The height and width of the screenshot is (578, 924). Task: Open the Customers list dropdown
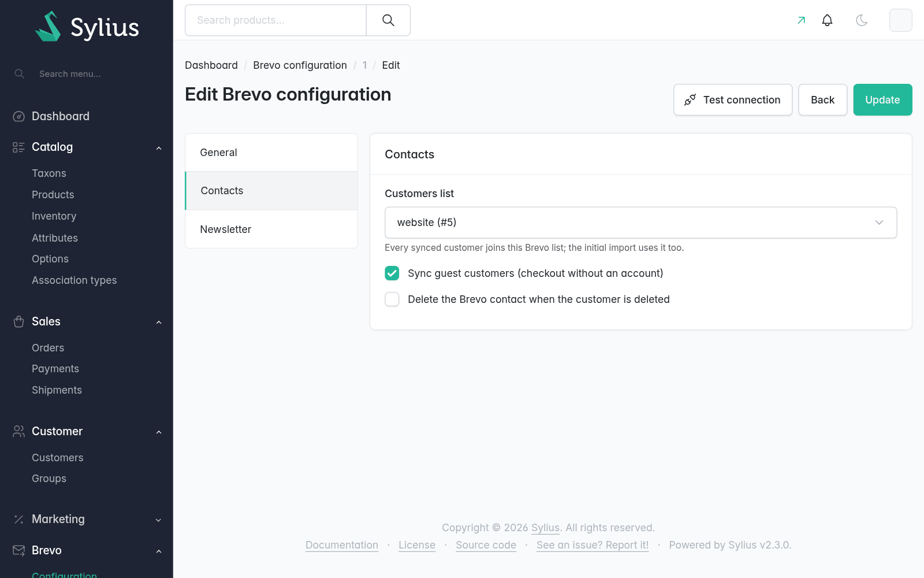tap(641, 223)
